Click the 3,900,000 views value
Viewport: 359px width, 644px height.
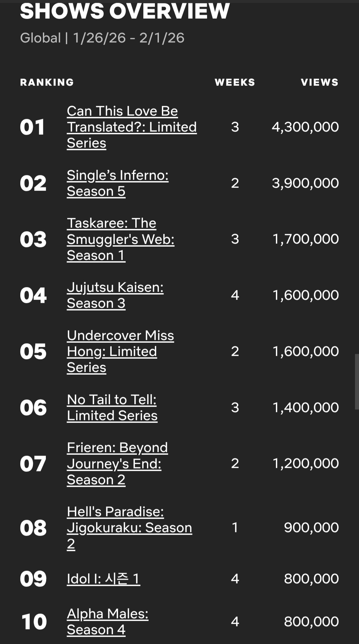click(x=305, y=183)
